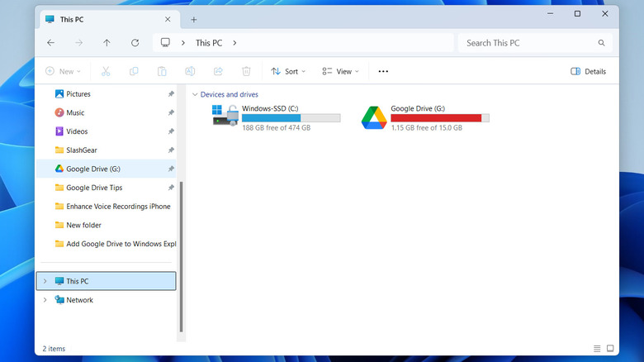Screen dimensions: 644x362
Task: Open Pictures in the sidebar
Action: click(78, 93)
